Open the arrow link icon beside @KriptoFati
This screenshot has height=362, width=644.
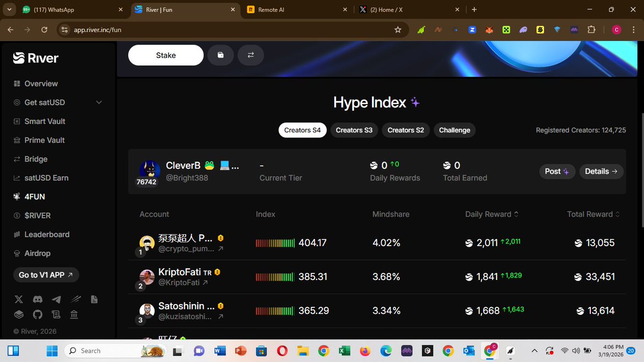click(205, 283)
